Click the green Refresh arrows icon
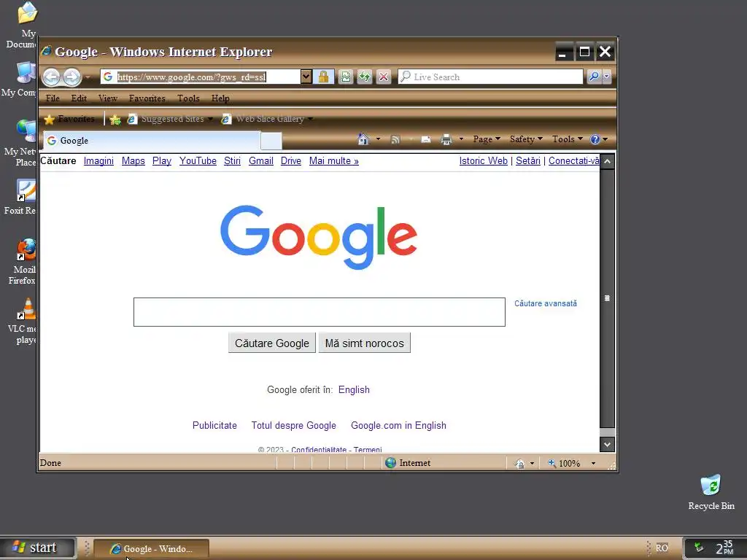The height and width of the screenshot is (560, 747). tap(365, 77)
